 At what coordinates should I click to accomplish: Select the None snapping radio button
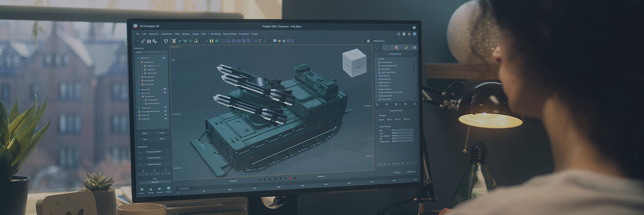[x=405, y=119]
